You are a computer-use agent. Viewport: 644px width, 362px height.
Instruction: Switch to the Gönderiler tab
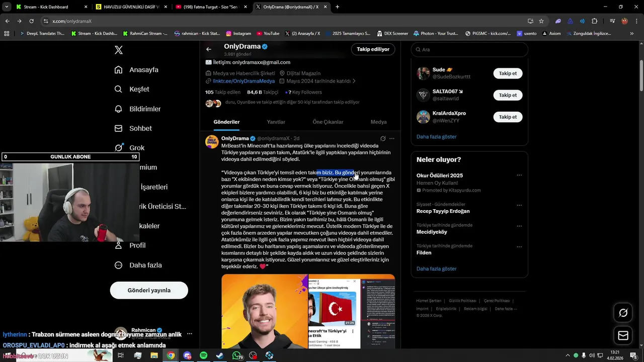226,122
